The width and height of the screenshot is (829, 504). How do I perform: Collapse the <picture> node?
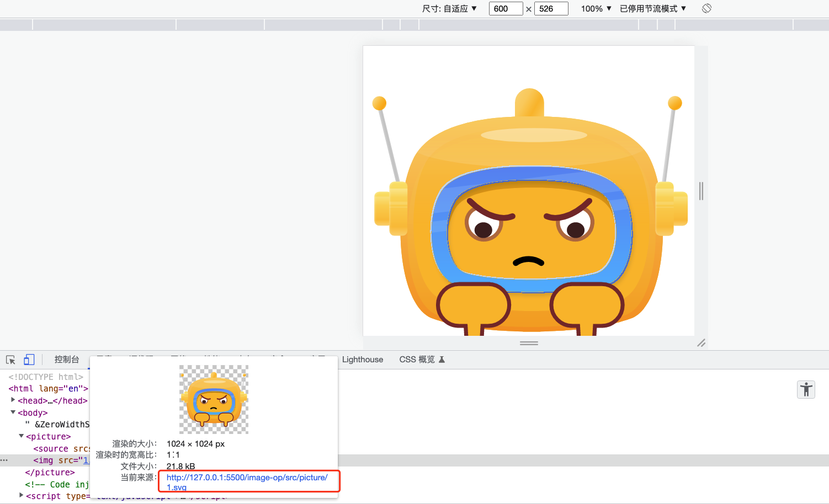click(21, 436)
